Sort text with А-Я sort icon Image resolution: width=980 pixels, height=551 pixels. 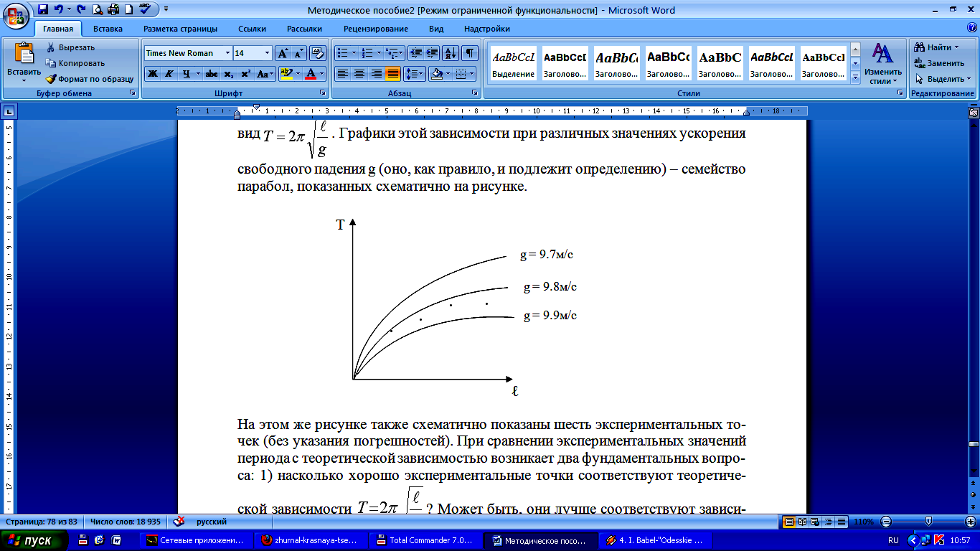pos(451,53)
